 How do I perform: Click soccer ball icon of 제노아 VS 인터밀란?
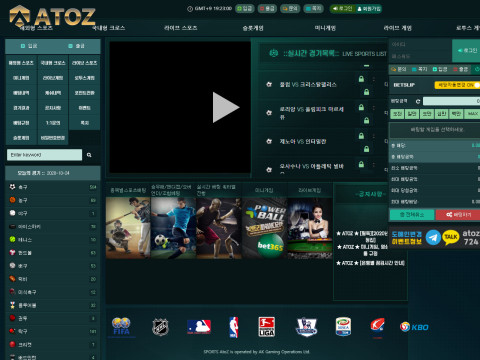click(x=269, y=141)
